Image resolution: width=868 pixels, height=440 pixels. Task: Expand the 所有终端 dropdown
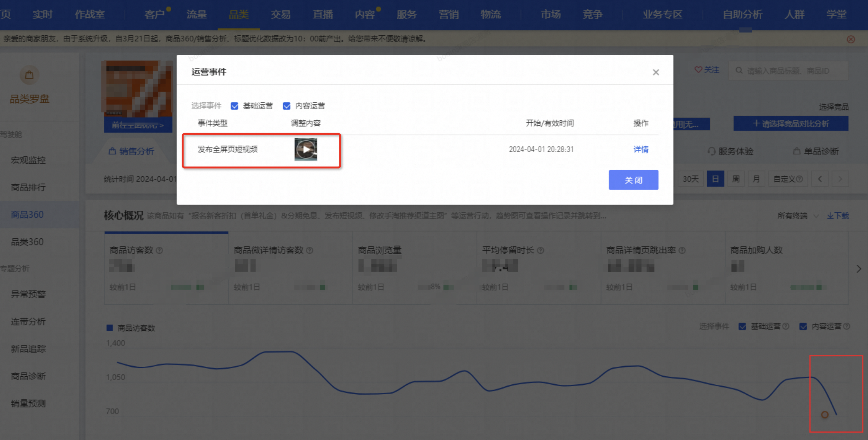tap(798, 216)
